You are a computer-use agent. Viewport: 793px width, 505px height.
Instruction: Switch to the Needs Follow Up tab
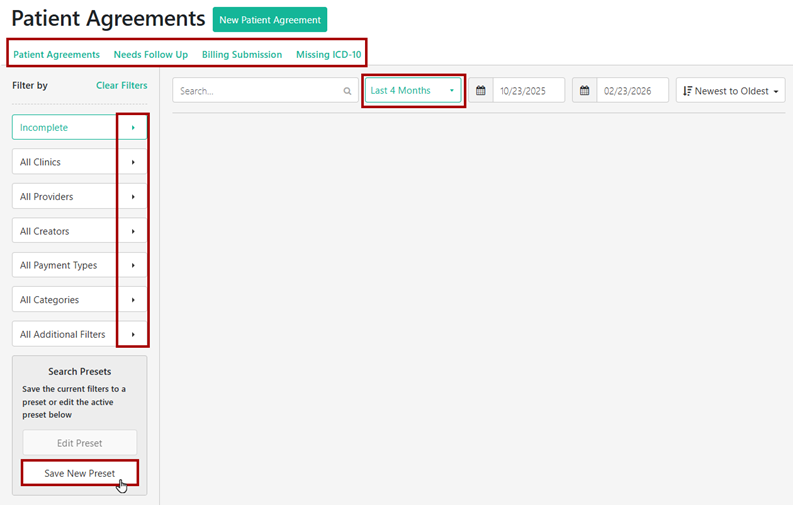(x=151, y=54)
